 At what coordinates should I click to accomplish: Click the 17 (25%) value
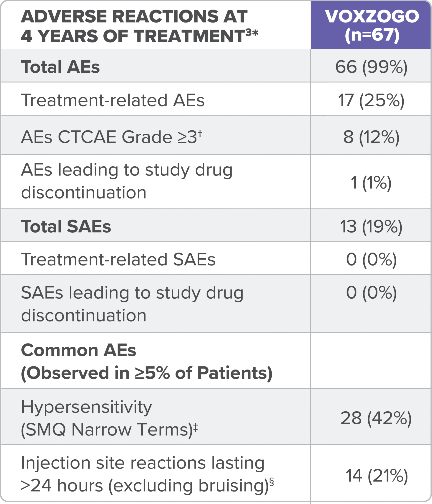coord(371,100)
